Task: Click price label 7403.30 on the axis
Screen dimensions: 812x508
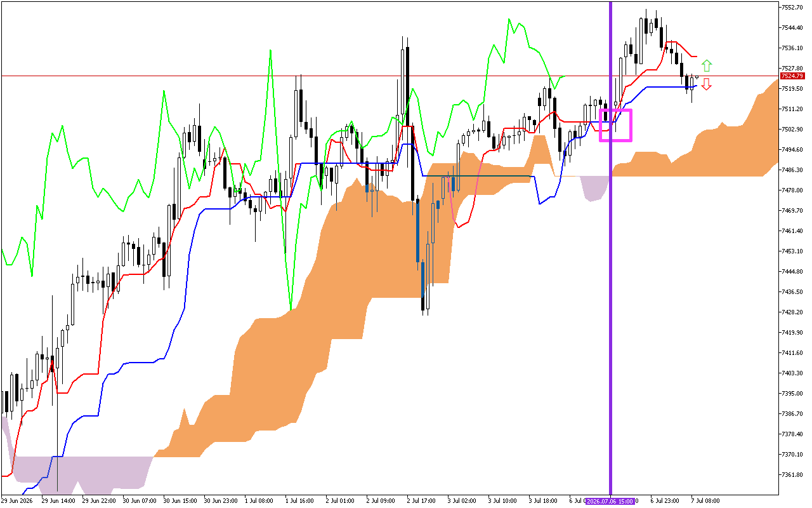Action: click(x=793, y=373)
